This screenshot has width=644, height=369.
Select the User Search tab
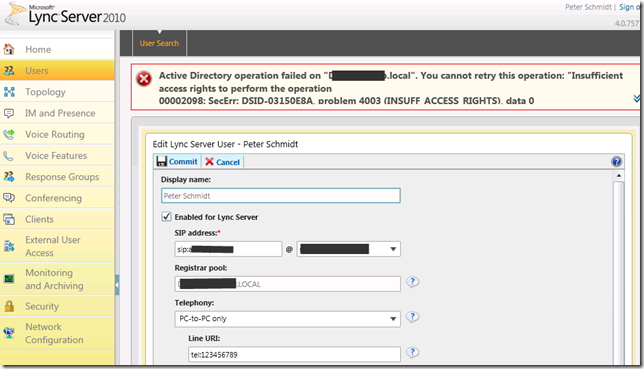pyautogui.click(x=159, y=43)
